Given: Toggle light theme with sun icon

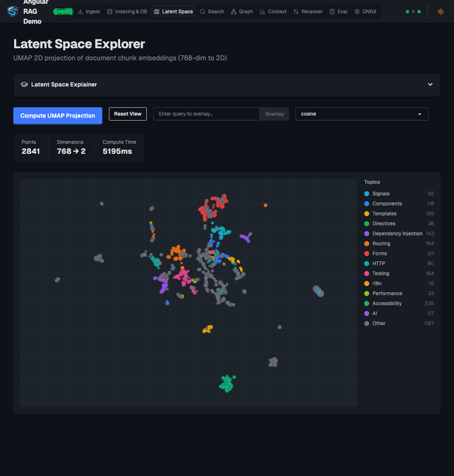Looking at the screenshot, I should point(440,12).
